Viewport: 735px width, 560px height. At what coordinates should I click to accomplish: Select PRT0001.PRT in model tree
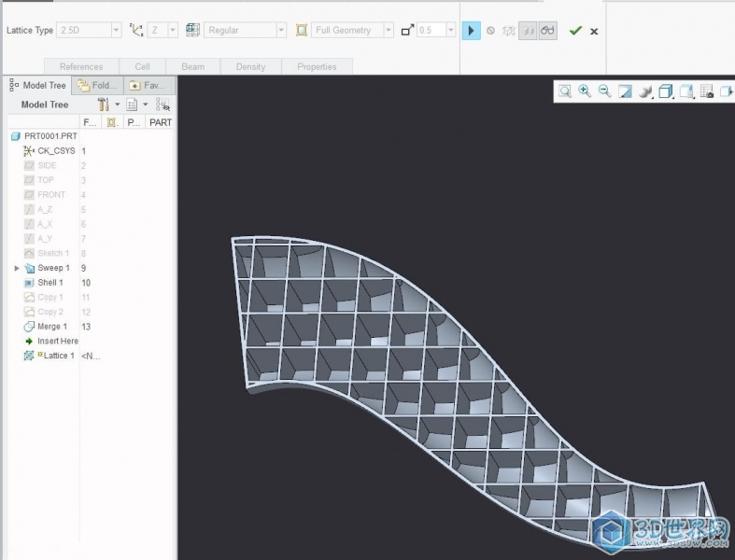point(44,136)
